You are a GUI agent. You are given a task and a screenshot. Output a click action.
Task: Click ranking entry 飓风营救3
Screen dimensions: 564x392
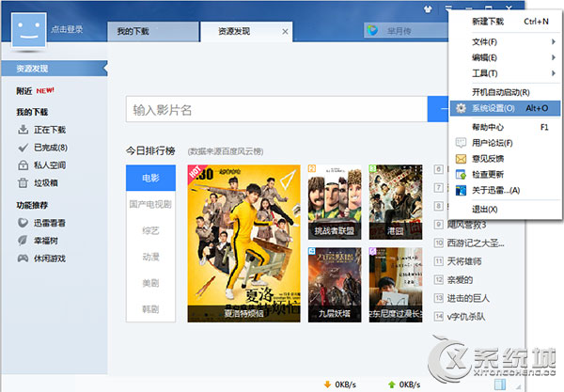466,225
